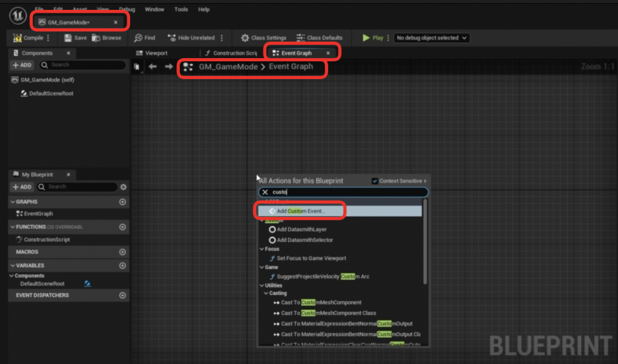Switch to Construction Script tab

click(231, 53)
